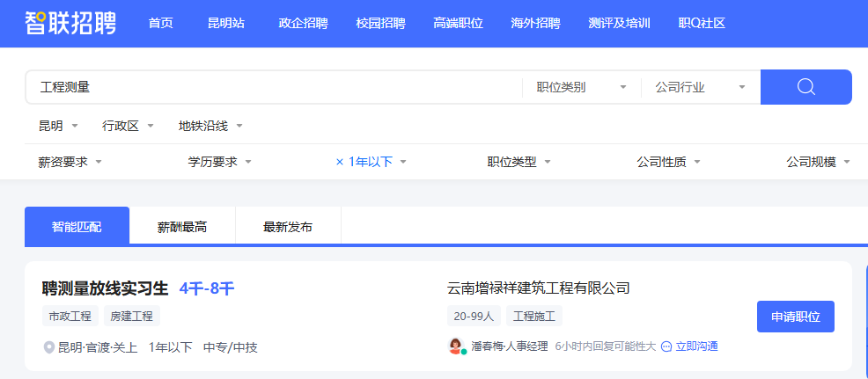Select the 最新发布 tab
The width and height of the screenshot is (868, 379).
(x=288, y=227)
